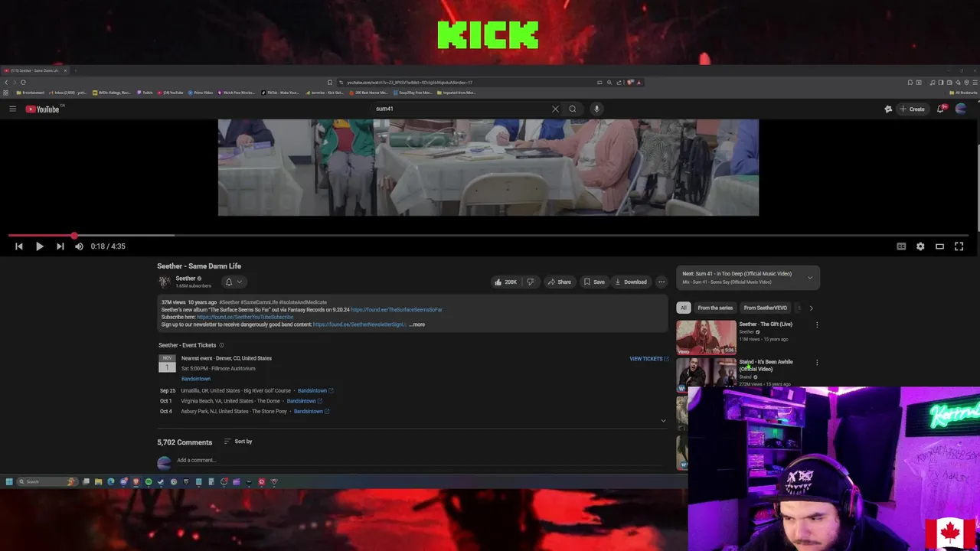Like the video with 208K likes
This screenshot has width=980, height=551.
506,282
